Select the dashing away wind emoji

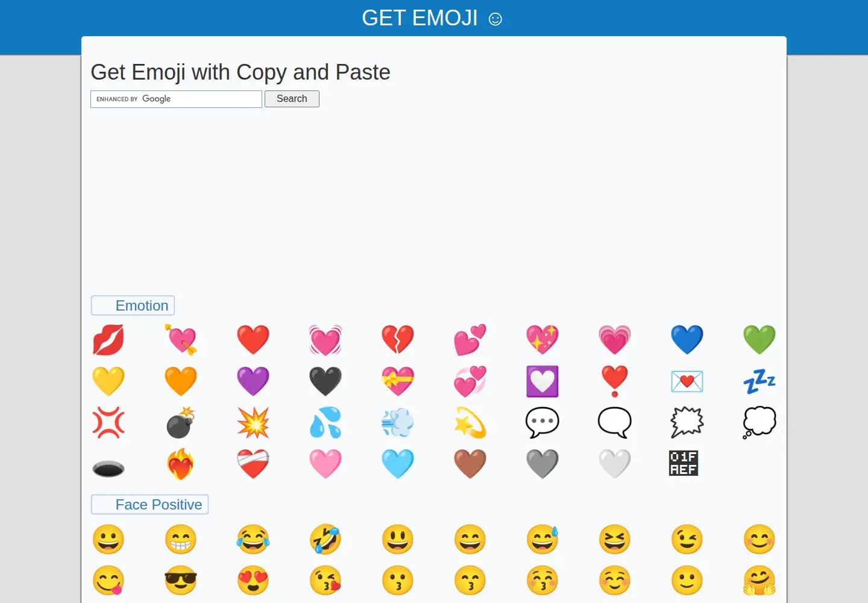tap(398, 423)
